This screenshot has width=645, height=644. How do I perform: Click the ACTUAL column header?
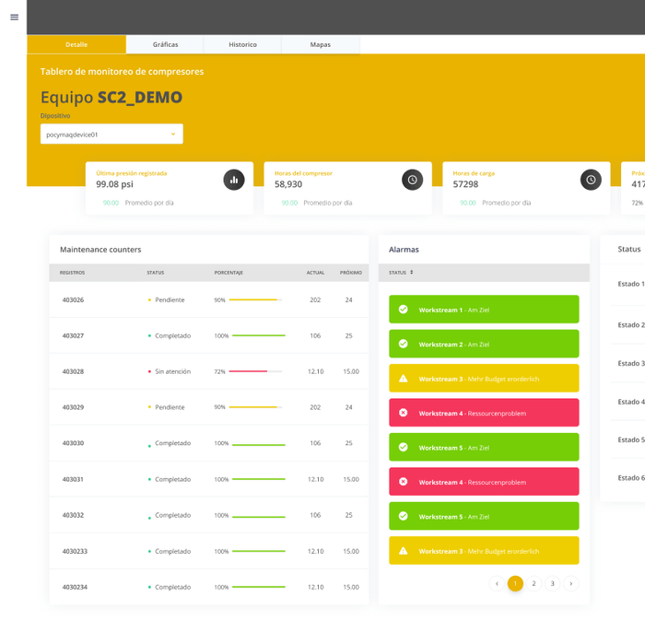(x=315, y=273)
